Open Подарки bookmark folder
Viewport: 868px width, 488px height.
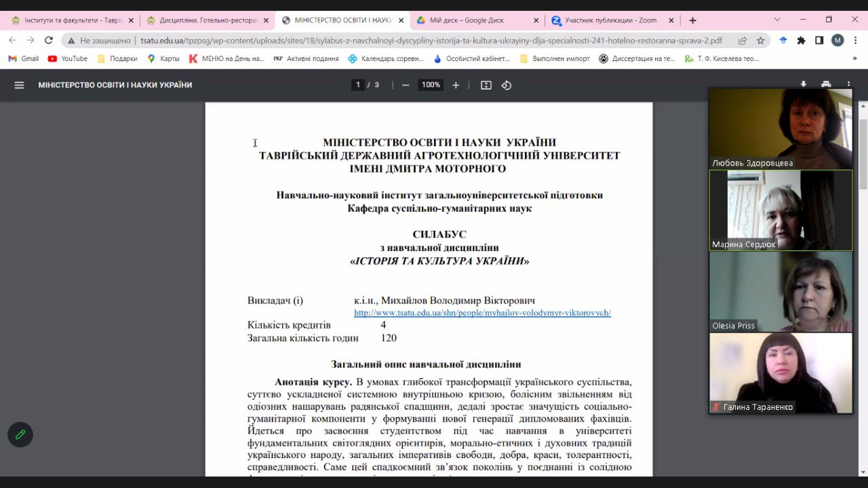click(117, 58)
